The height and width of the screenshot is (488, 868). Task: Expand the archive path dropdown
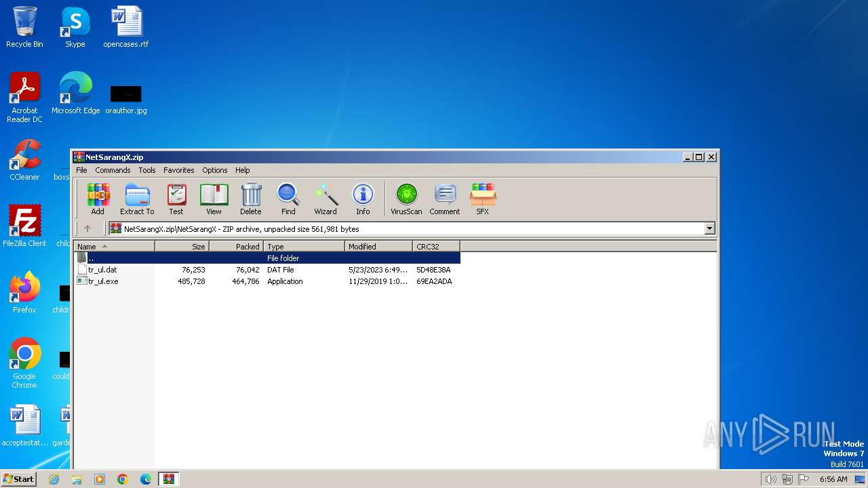[x=710, y=228]
